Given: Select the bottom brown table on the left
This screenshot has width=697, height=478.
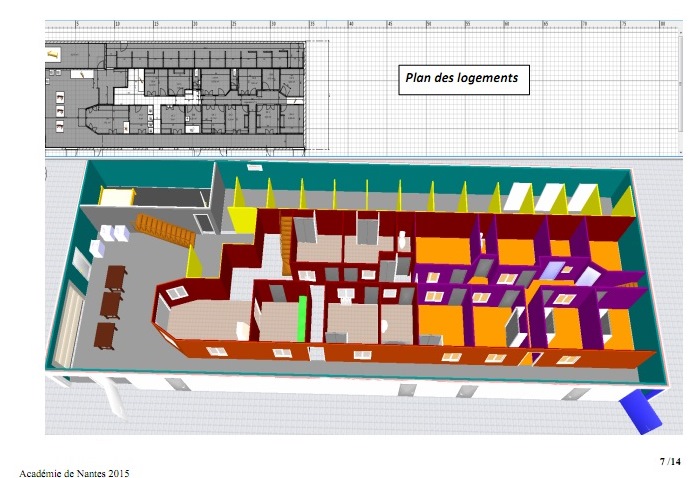Looking at the screenshot, I should tap(105, 333).
